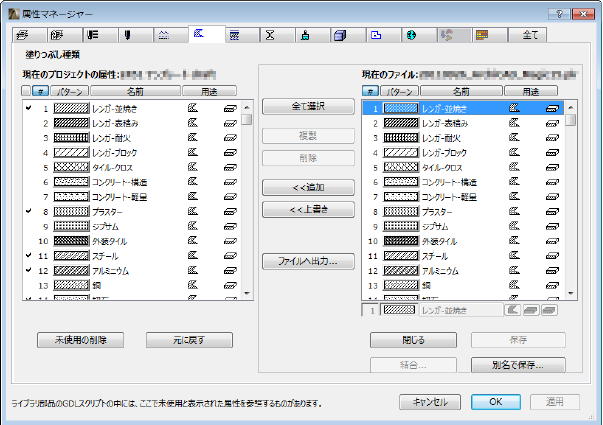
Task: Click the name field showing レンガ-並焼き below list
Action: pos(461,310)
